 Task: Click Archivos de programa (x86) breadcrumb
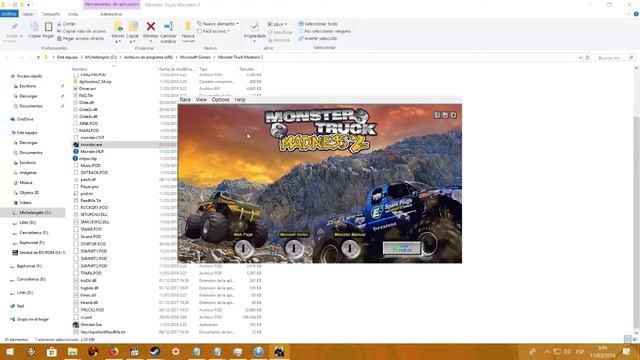pyautogui.click(x=148, y=58)
